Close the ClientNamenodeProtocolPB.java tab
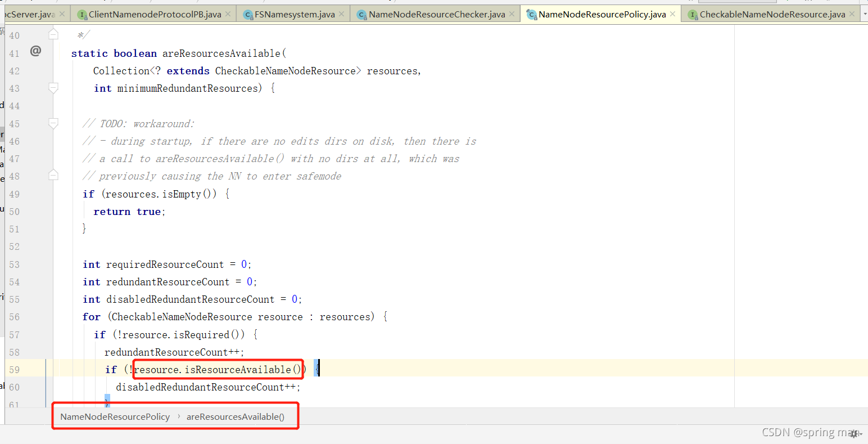The width and height of the screenshot is (868, 444). 228,14
